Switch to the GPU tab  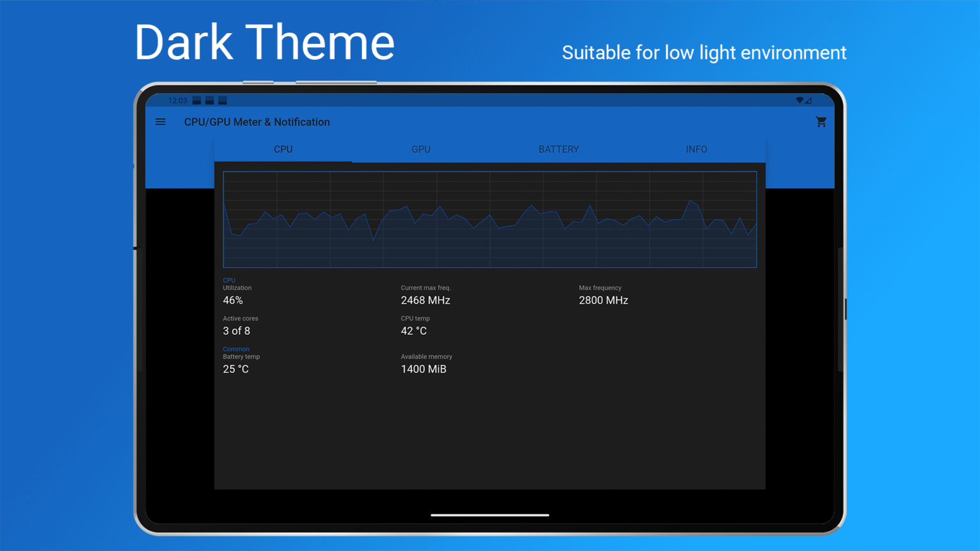coord(420,149)
